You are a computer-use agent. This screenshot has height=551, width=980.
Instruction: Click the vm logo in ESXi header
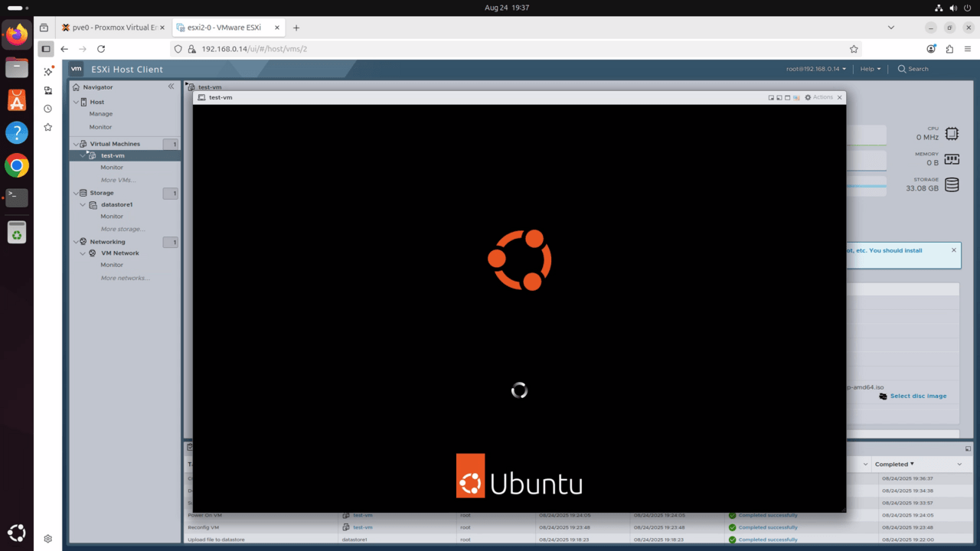pos(76,69)
